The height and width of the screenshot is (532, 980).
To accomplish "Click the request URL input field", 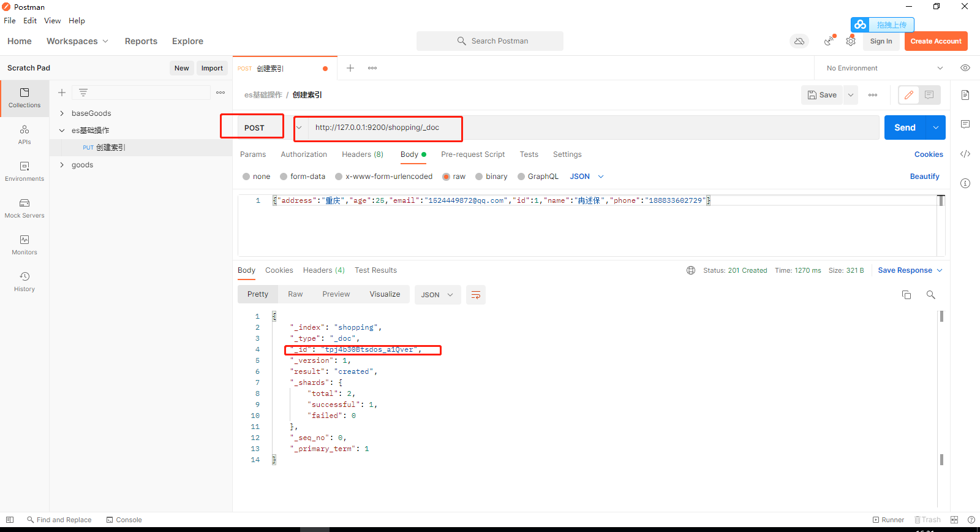I will pos(592,127).
